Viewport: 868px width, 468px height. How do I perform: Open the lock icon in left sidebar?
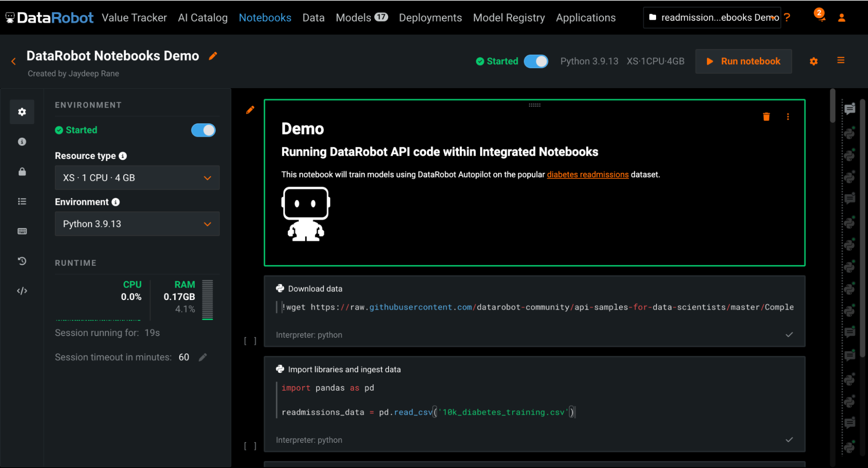coord(22,172)
